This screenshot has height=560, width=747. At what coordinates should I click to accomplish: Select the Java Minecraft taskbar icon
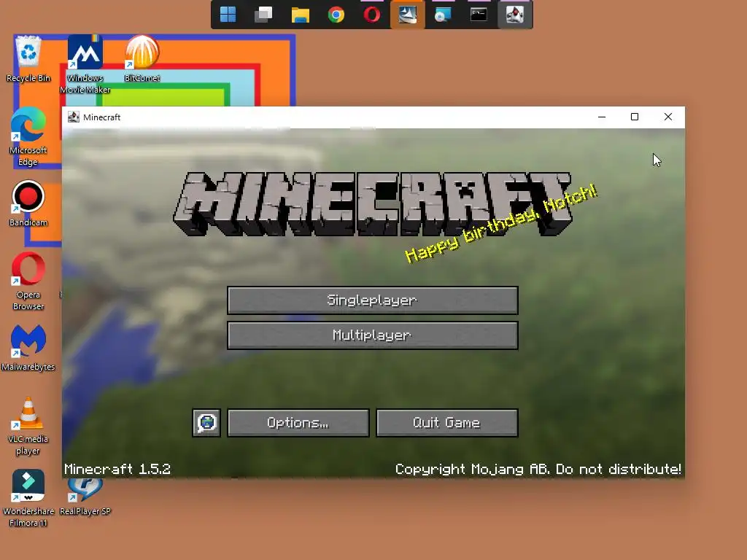click(515, 15)
